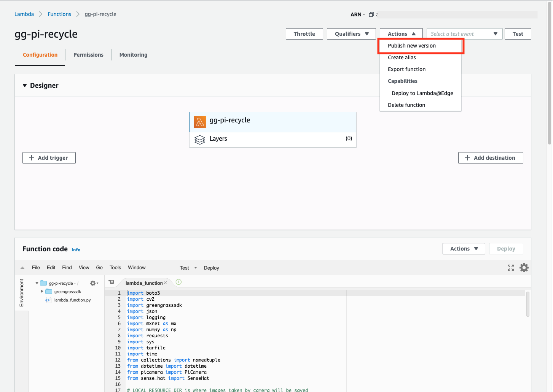Open lambda_function.py in the file tree

[72, 300]
